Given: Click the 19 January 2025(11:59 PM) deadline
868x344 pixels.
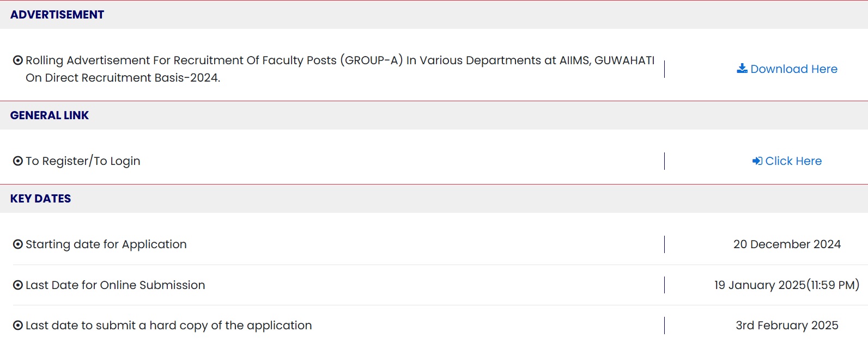Looking at the screenshot, I should (787, 285).
